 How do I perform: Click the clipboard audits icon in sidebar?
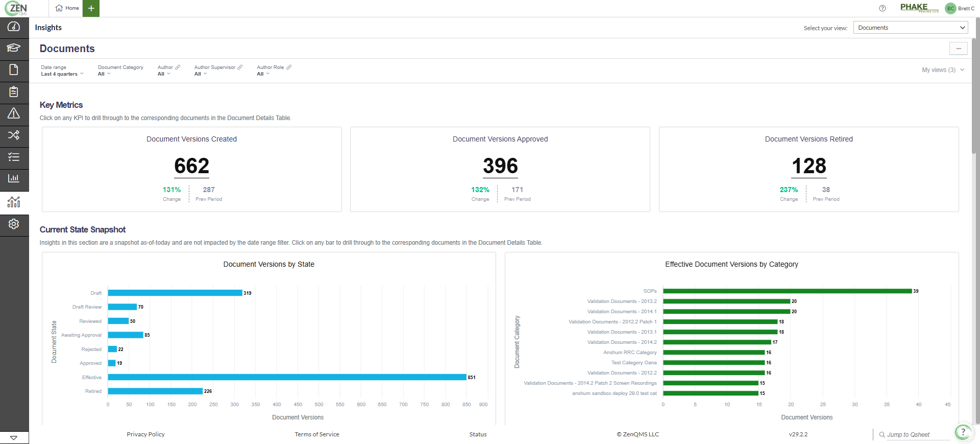14,91
